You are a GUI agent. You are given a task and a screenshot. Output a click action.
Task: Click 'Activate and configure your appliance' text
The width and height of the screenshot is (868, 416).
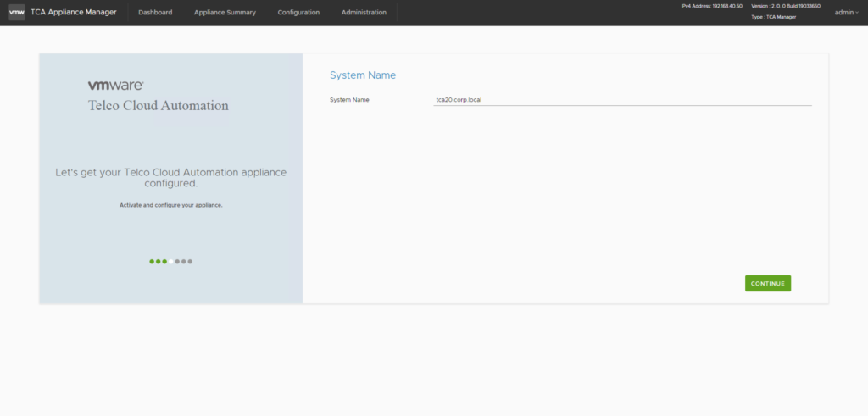tap(171, 205)
